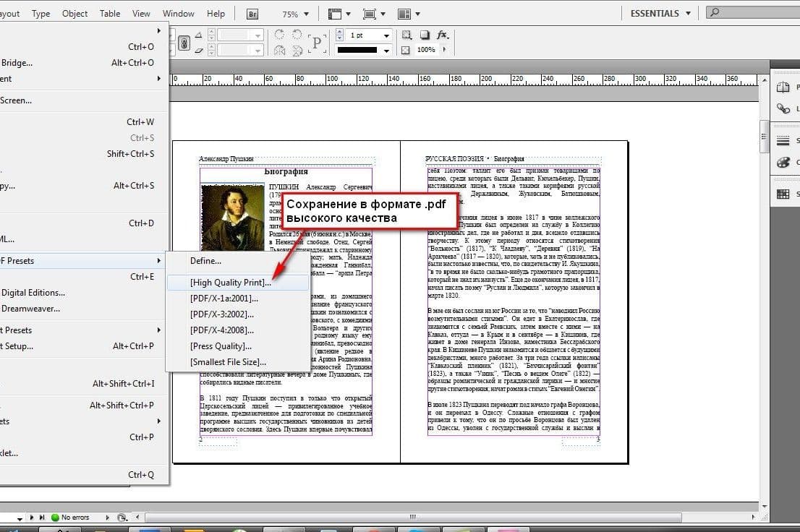Open the Links panel icon
Screen dimensions: 800x532
coord(783,108)
